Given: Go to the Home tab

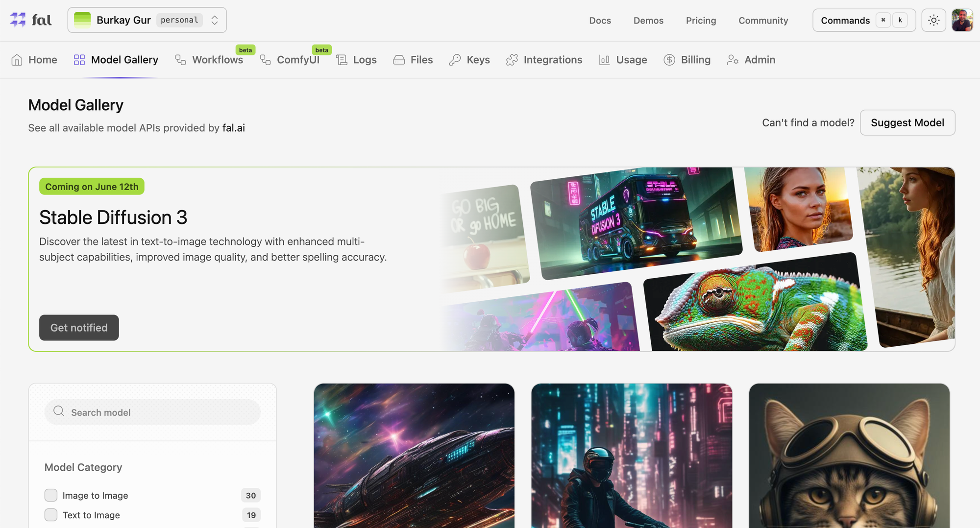Looking at the screenshot, I should click(34, 60).
